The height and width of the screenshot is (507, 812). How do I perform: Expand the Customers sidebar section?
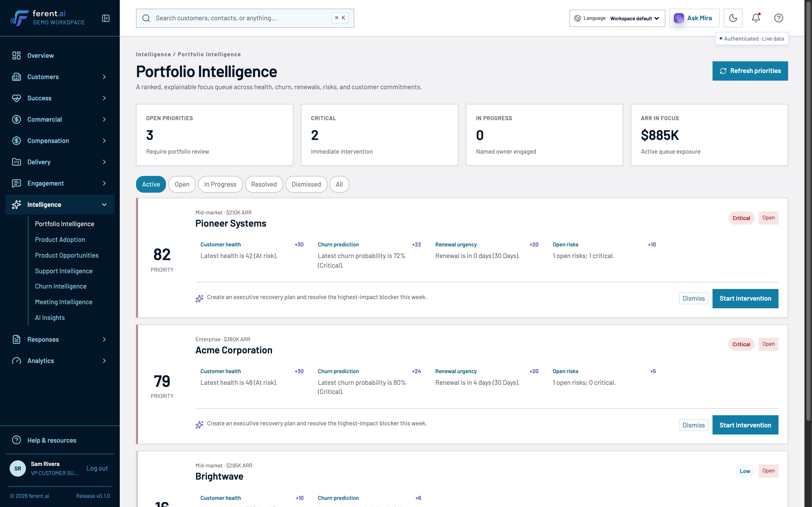60,77
